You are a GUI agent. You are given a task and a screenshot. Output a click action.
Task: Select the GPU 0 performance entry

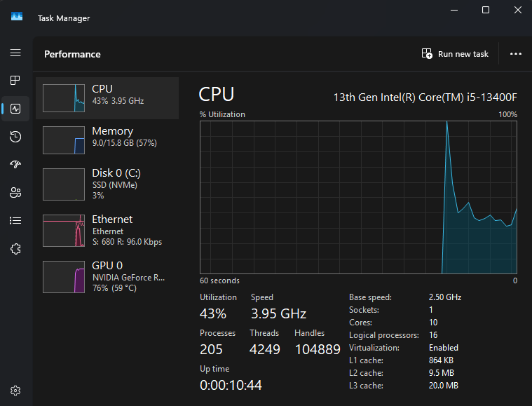pos(107,276)
